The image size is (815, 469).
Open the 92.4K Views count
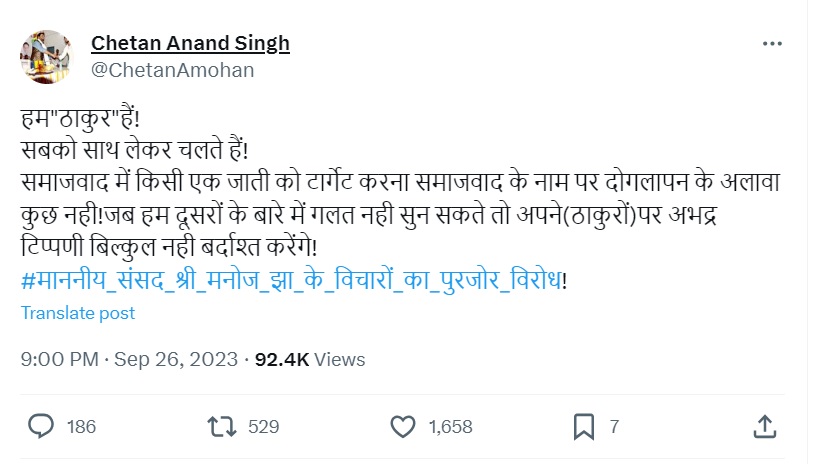[x=310, y=359]
